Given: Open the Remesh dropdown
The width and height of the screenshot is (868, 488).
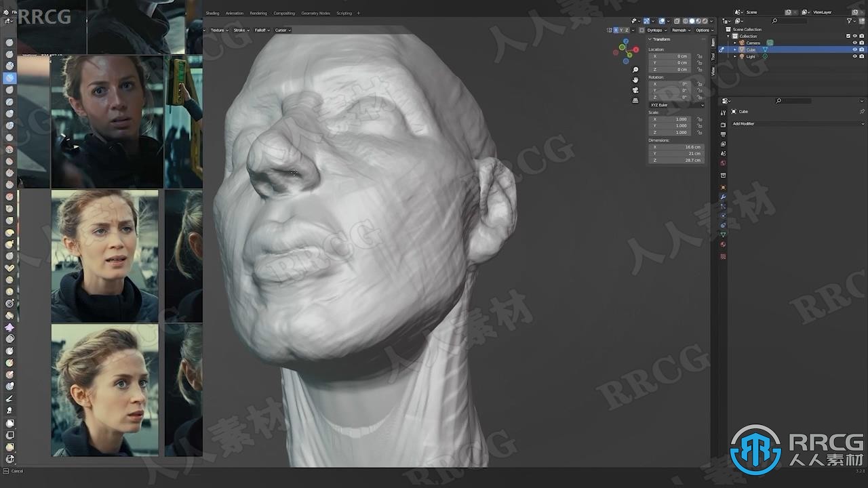Looking at the screenshot, I should (682, 30).
